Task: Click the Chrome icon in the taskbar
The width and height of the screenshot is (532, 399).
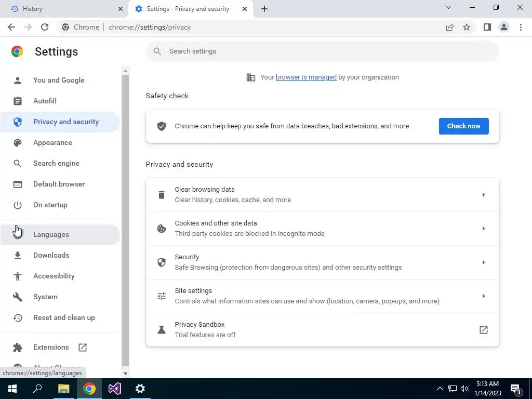Action: [x=89, y=389]
